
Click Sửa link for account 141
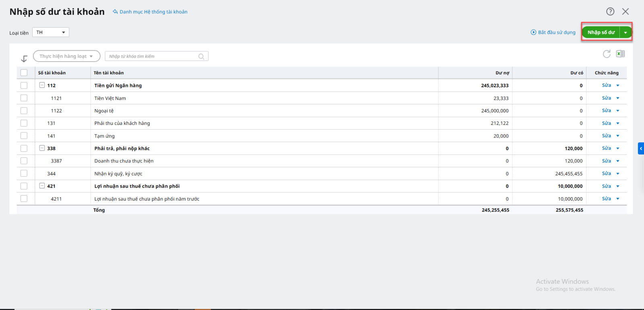(606, 136)
